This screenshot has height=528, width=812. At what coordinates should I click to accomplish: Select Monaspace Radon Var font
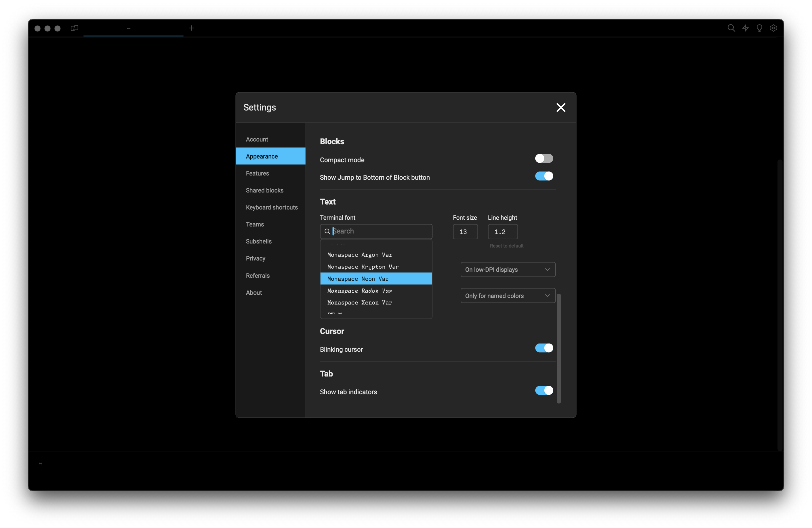376,290
